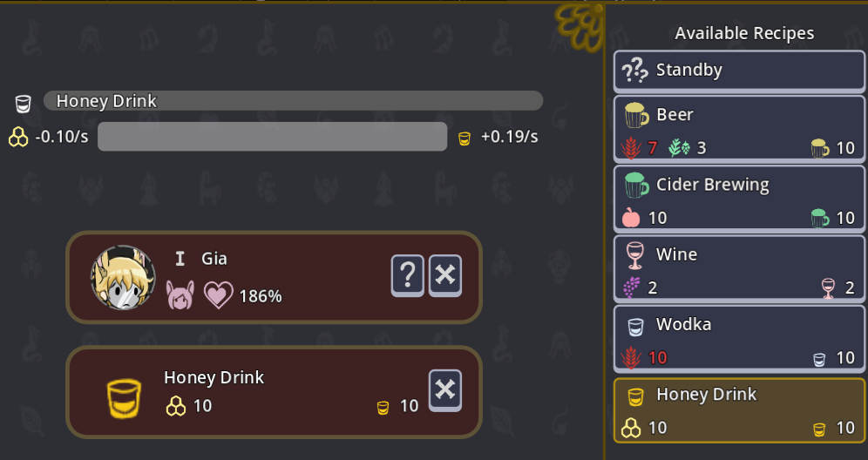Click the honey consumption rate icon
The height and width of the screenshot is (460, 868).
pos(18,137)
